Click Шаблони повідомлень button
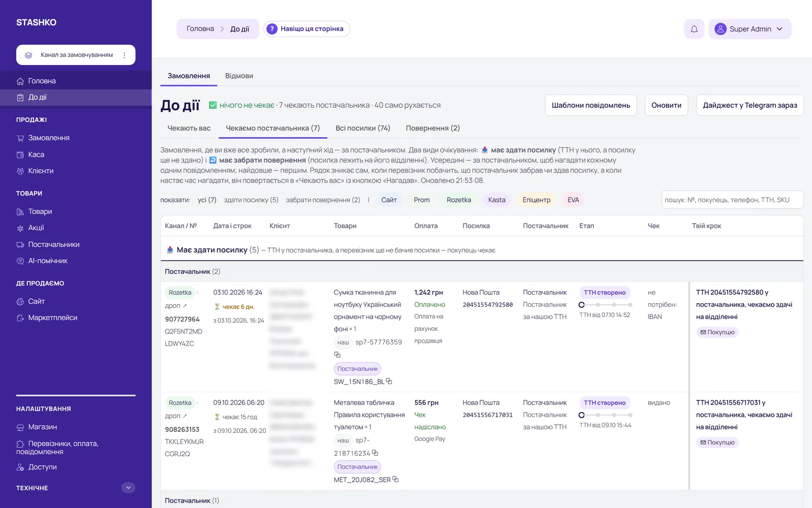This screenshot has width=812, height=508. pyautogui.click(x=591, y=105)
